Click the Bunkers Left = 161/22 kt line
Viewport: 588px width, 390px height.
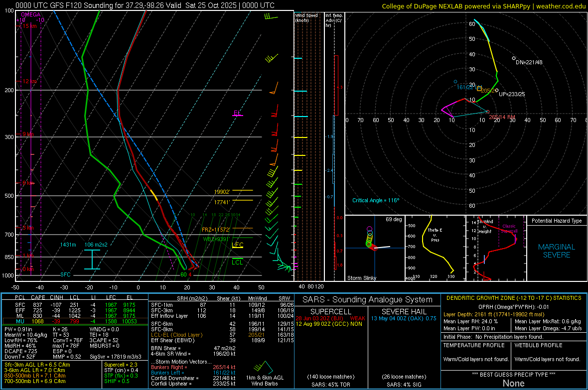click(193, 373)
